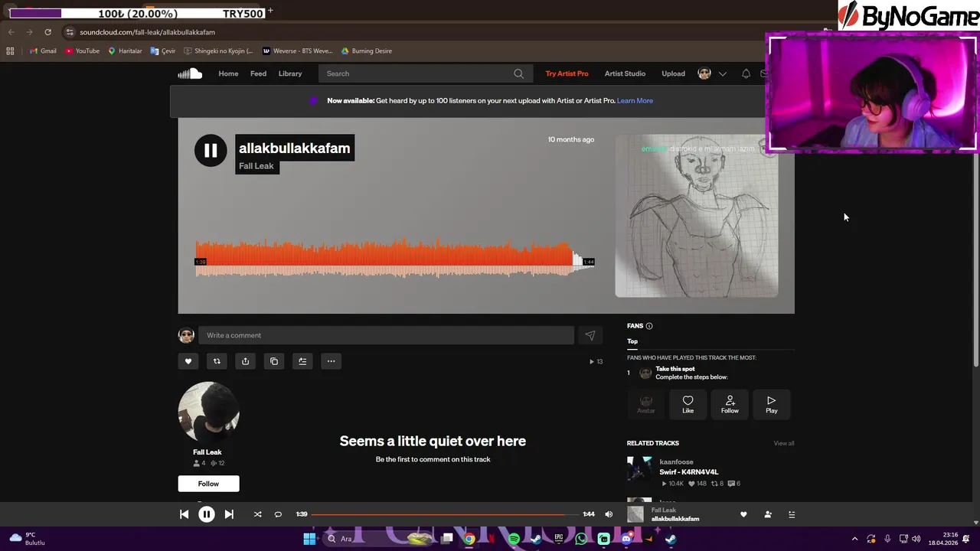Seek along the bottom player progress bar
The image size is (980, 551).
click(x=445, y=514)
